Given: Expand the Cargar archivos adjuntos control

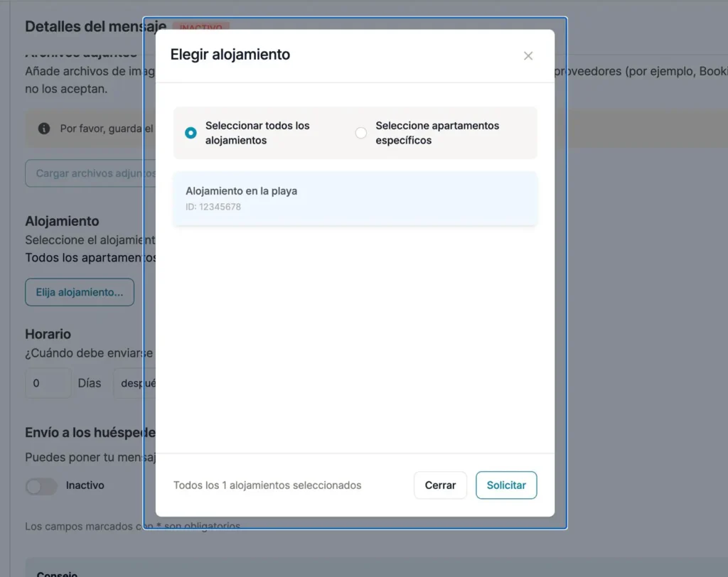Looking at the screenshot, I should click(92, 173).
